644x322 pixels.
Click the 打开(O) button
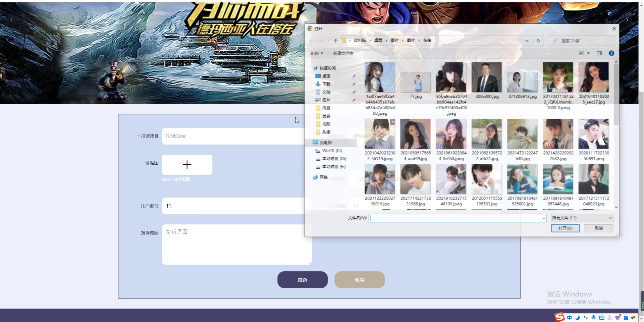point(565,228)
